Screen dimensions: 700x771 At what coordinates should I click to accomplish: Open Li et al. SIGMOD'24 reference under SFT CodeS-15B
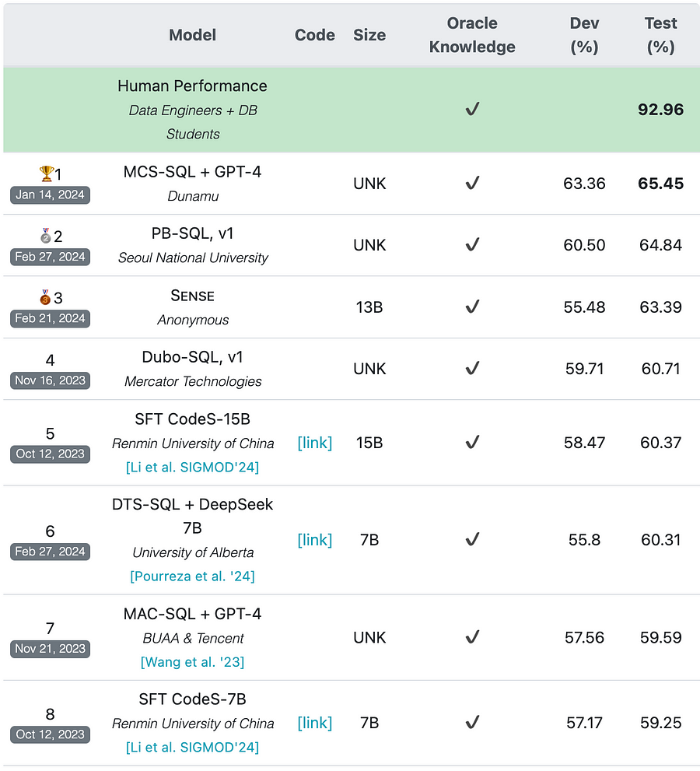point(192,467)
